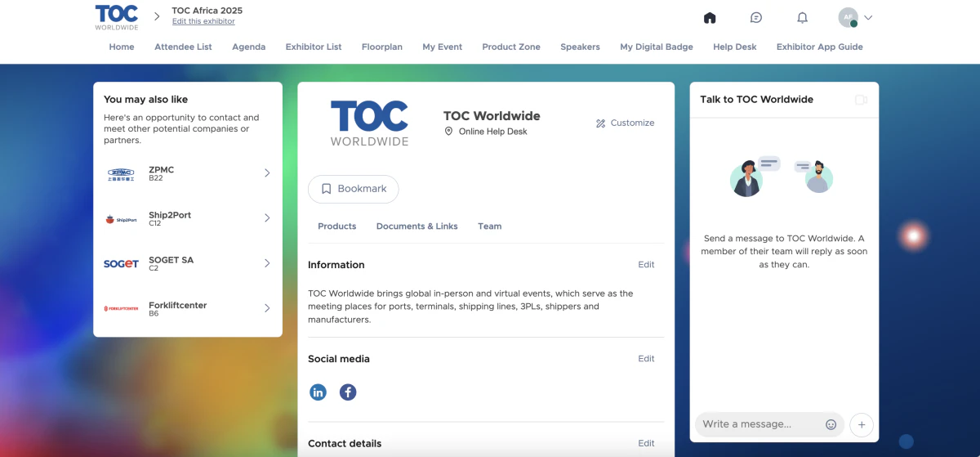
Task: Edit the Contact details section
Action: [x=646, y=444]
